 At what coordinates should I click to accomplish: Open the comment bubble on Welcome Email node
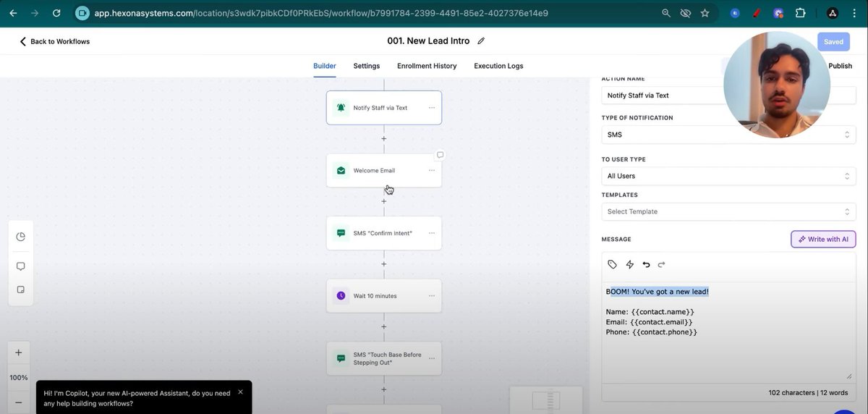440,155
